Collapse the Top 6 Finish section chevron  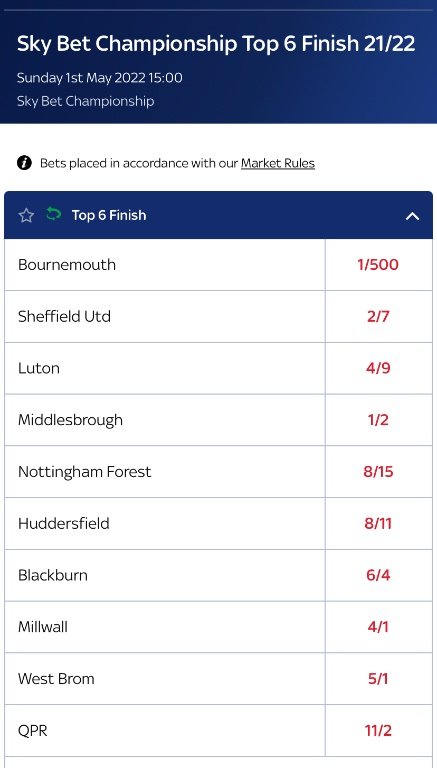[x=413, y=216]
